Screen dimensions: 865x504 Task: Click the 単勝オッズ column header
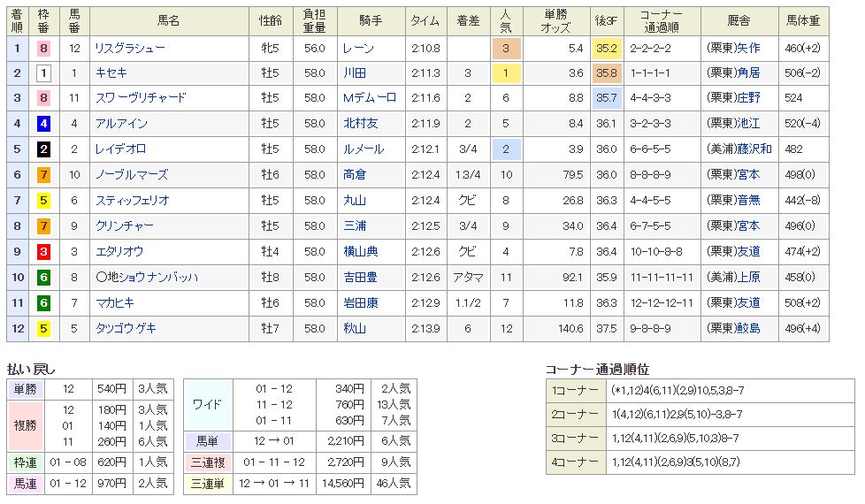555,21
